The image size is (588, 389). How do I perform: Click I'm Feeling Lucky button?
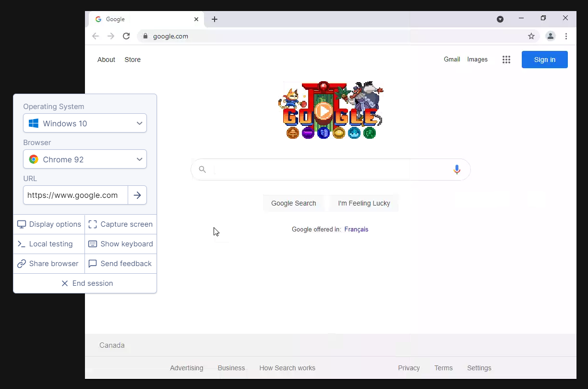[x=364, y=203]
